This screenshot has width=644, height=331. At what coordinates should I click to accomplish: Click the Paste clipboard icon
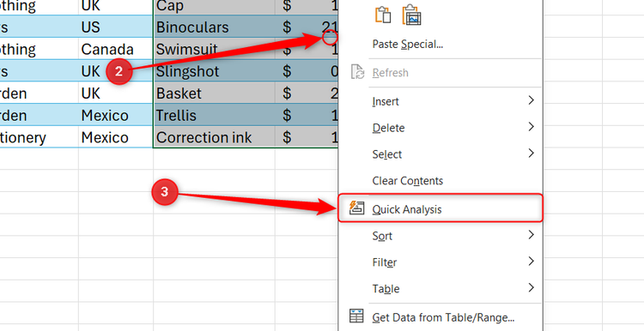383,15
